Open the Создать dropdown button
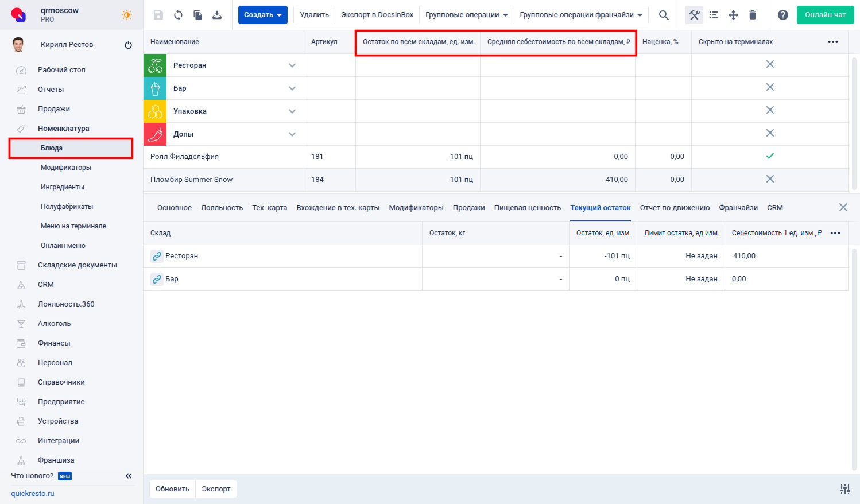The image size is (860, 504). click(x=262, y=15)
